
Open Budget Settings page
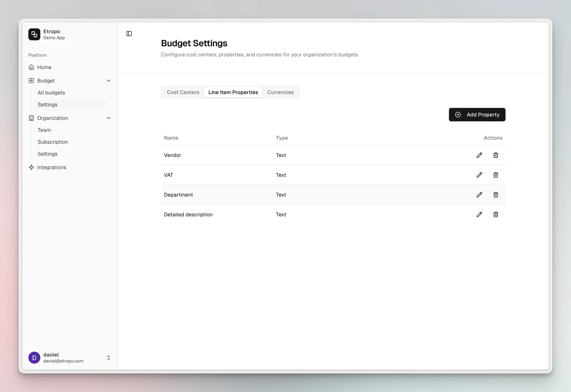coord(48,104)
